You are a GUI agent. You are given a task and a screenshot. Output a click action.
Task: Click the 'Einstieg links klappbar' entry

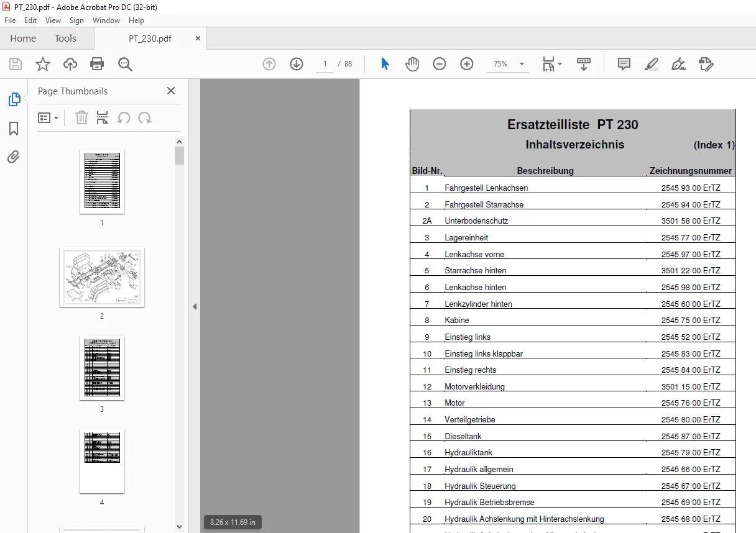pyautogui.click(x=484, y=354)
